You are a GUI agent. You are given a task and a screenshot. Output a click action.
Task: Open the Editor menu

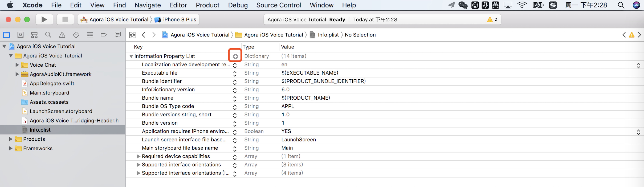178,5
